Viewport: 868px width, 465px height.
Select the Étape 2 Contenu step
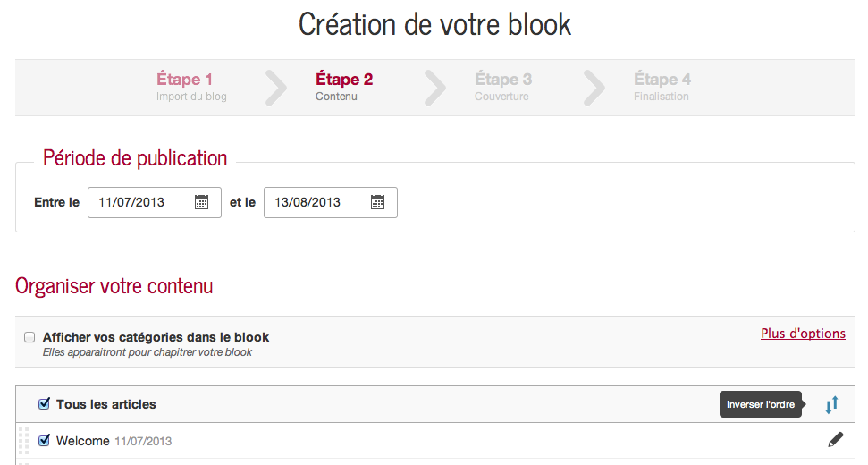point(344,87)
